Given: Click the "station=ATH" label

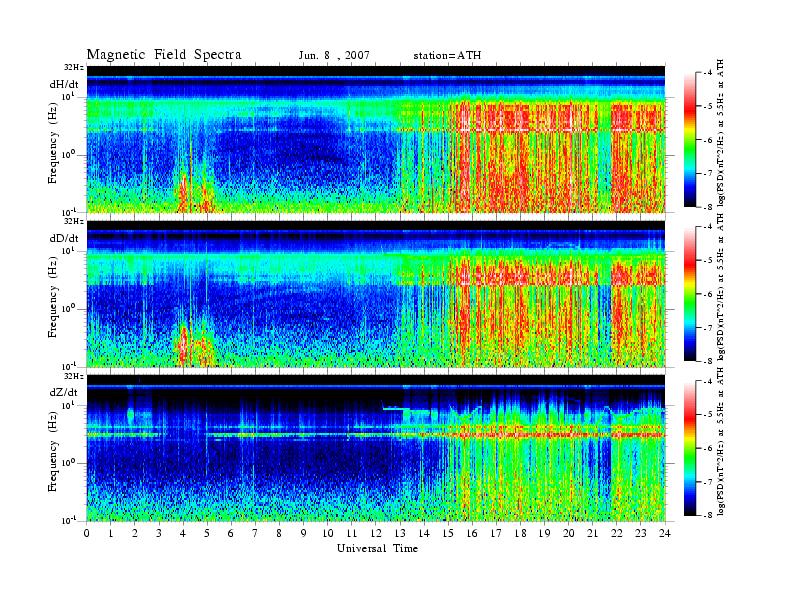Looking at the screenshot, I should (447, 56).
